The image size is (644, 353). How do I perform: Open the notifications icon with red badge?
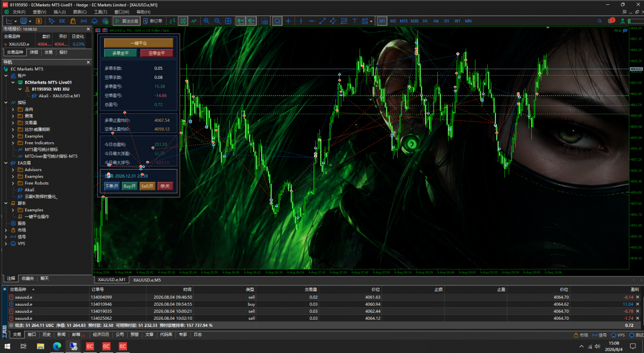[611, 21]
